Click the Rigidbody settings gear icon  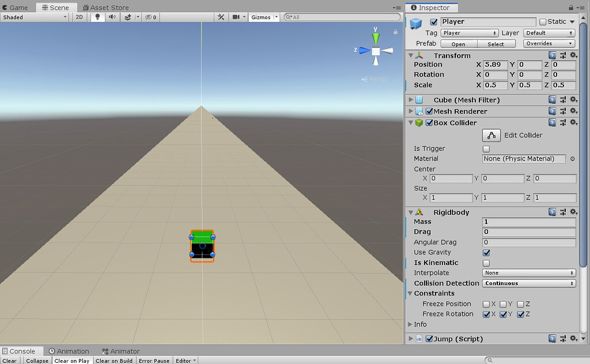(x=573, y=212)
